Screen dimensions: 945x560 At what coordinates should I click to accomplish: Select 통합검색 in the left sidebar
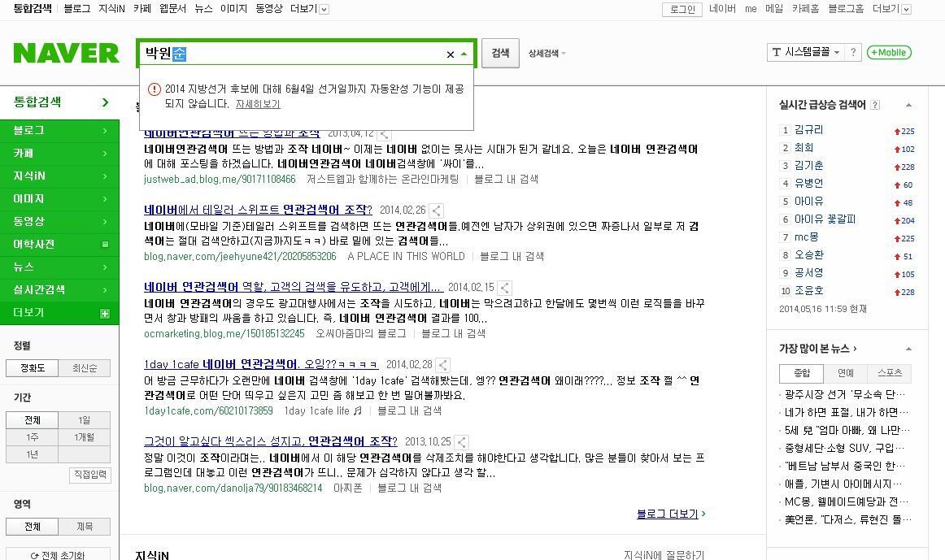(59, 102)
